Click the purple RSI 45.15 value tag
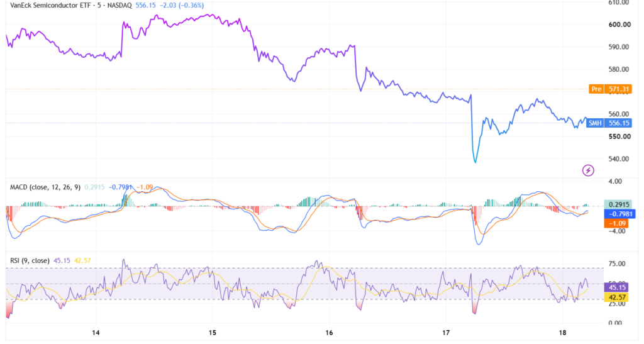This screenshot has height=344, width=644. [x=617, y=287]
